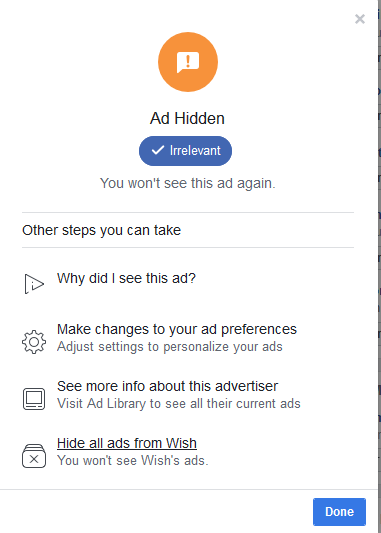Click the gear icon for ad preferences
Image resolution: width=381 pixels, height=533 pixels.
tap(34, 342)
